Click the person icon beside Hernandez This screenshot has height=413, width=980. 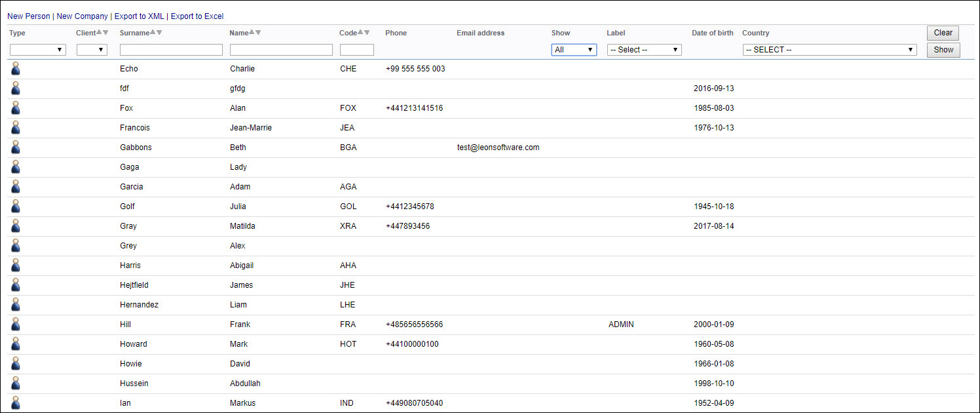point(16,304)
